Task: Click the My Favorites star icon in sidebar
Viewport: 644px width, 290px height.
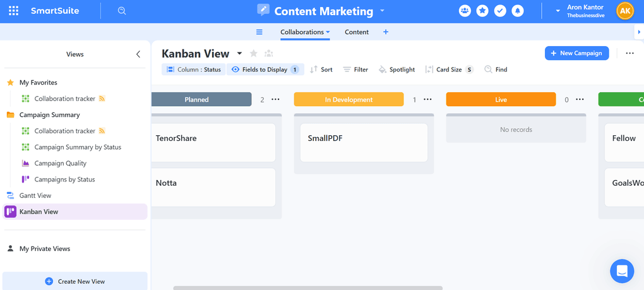Action: (11, 83)
